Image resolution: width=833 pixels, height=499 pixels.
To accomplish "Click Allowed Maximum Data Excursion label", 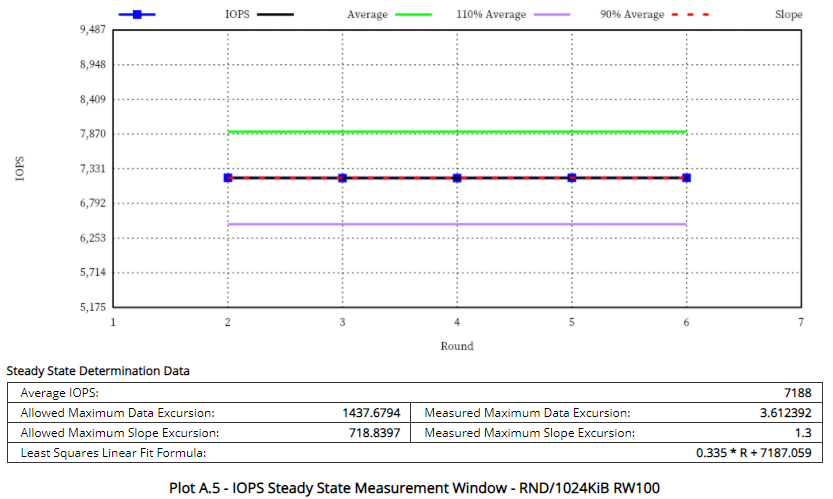I will pos(117,413).
